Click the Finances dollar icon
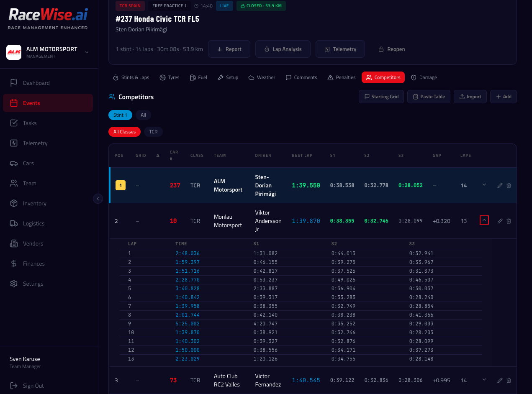532x394 pixels. [14, 264]
